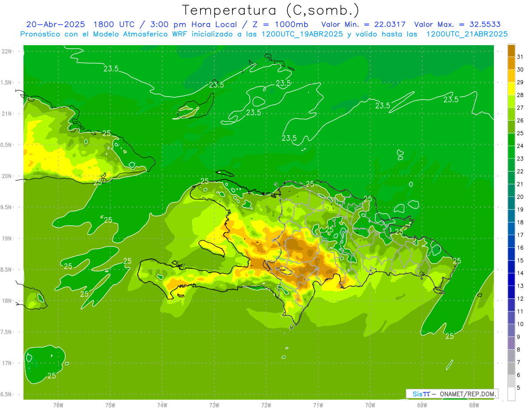Screen dimensions: 532x411
Task: Click the colorbar label "19"
Action: 520,210
